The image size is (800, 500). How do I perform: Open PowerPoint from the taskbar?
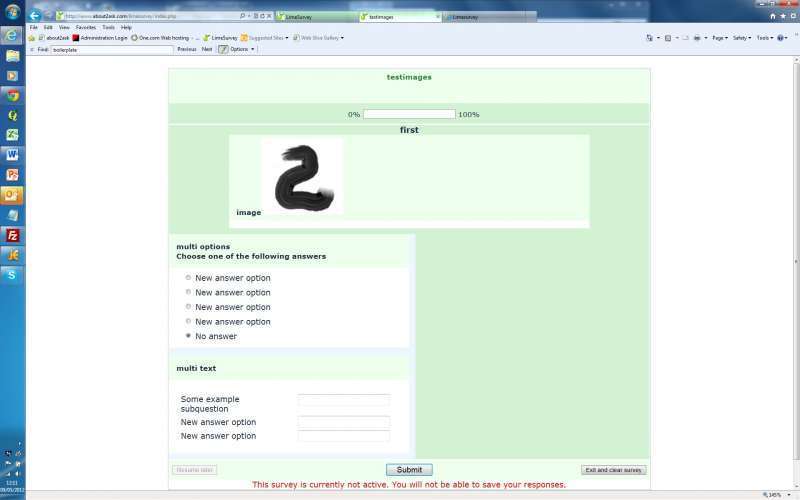point(12,175)
